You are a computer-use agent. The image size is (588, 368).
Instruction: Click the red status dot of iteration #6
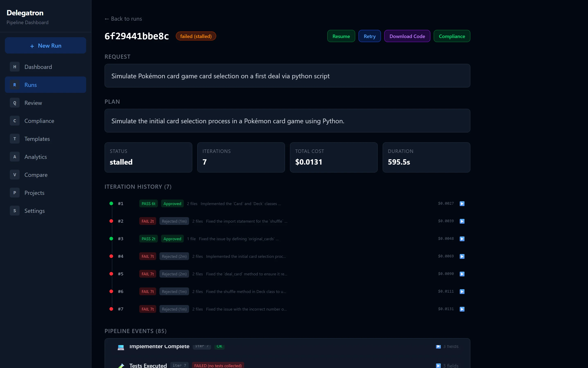tap(111, 291)
